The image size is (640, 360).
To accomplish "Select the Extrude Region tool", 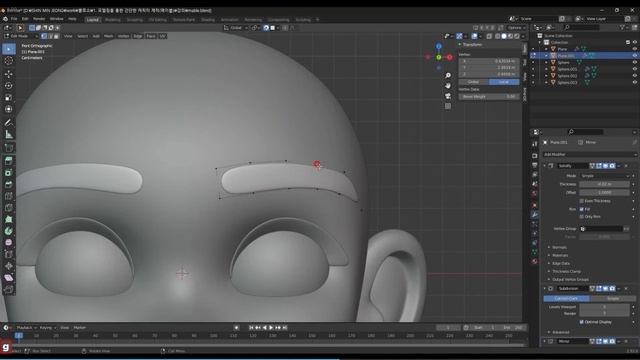I will click(9, 161).
